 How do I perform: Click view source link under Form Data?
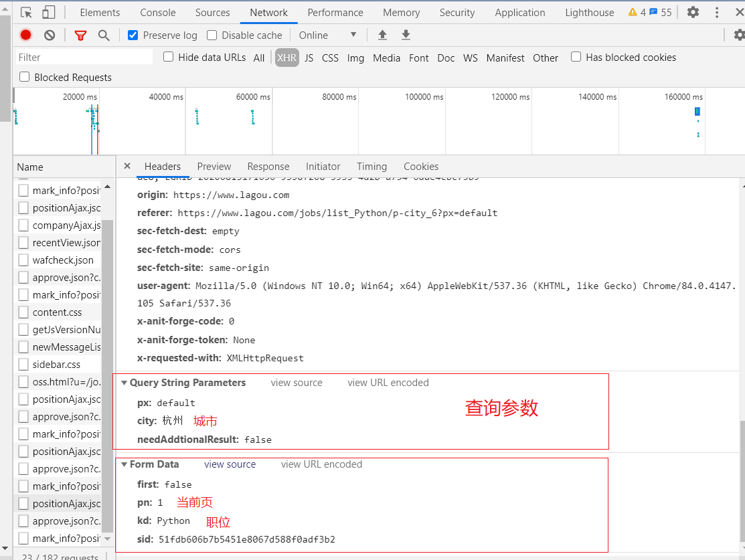coord(230,464)
